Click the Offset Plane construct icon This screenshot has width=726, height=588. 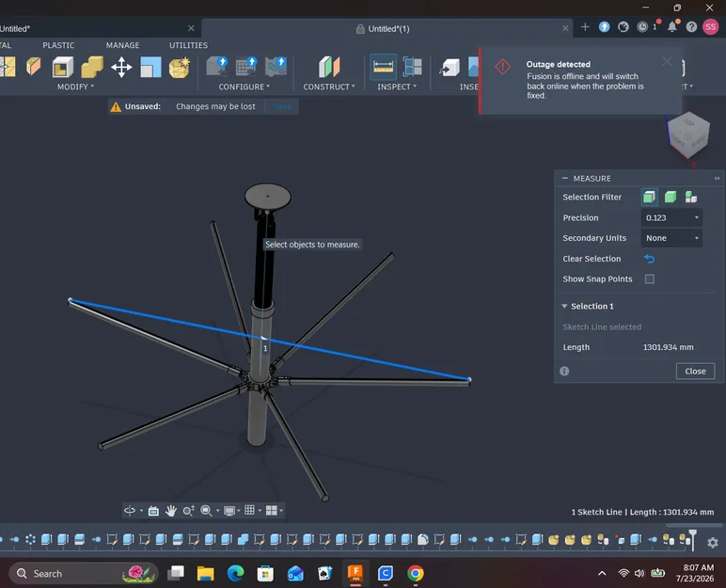(x=329, y=67)
